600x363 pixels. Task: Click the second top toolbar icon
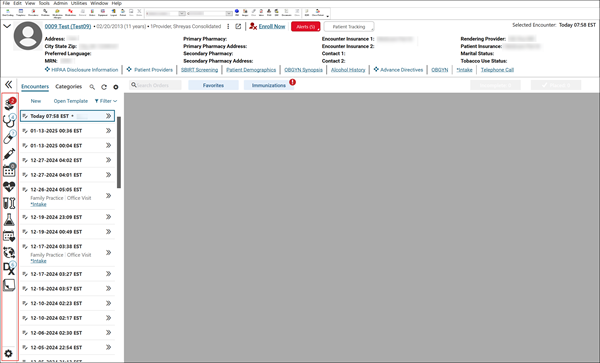[x=21, y=13]
